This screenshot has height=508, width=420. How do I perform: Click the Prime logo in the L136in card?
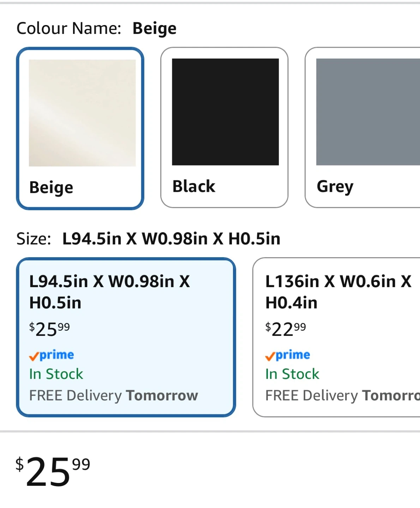click(x=288, y=355)
